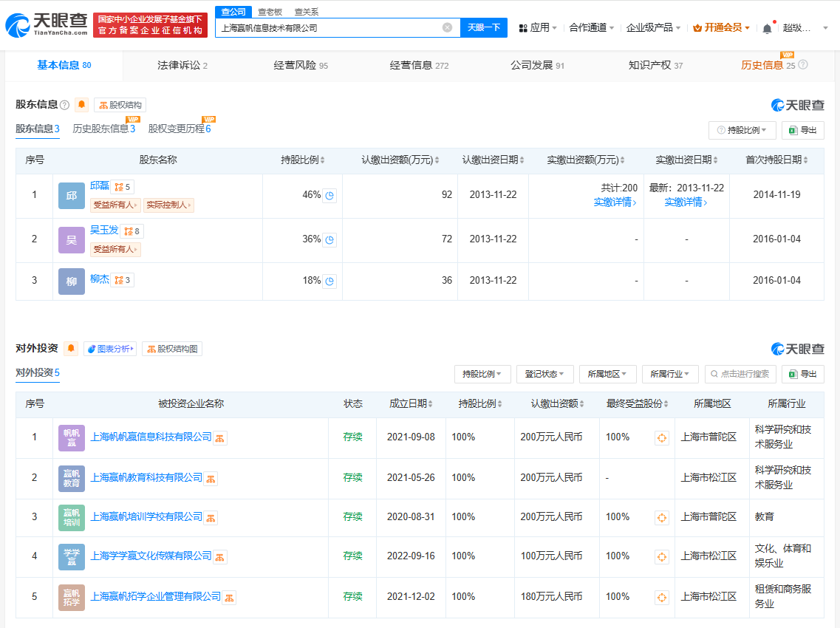Expand the 登记状态 filter dropdown

[x=545, y=374]
